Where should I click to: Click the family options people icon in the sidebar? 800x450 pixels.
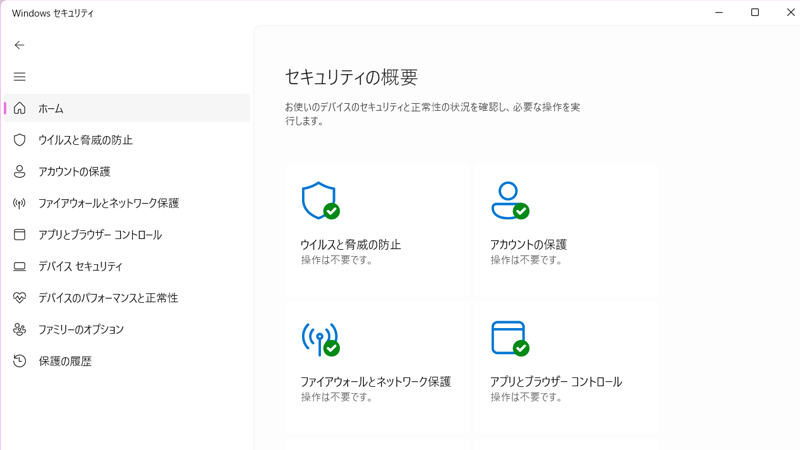coord(19,329)
